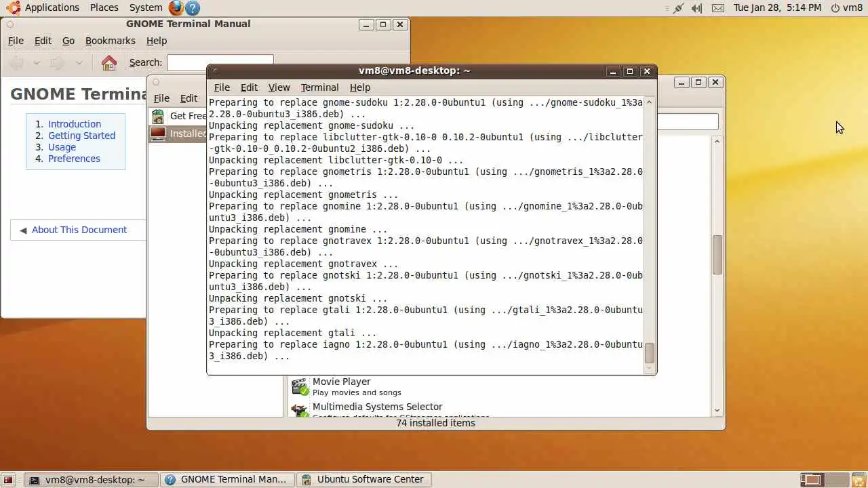Click the Software Center scrollbar up arrow
The height and width of the screenshot is (488, 868).
coord(717,141)
